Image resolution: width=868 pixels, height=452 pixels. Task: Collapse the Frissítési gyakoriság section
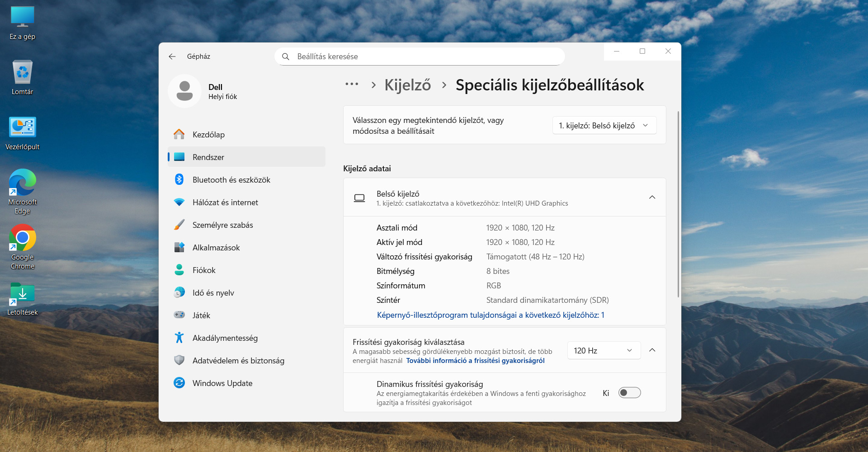pyautogui.click(x=652, y=350)
